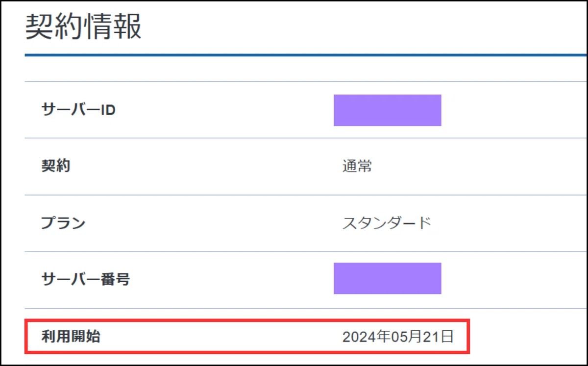Click the purple masked box beside サーバー番号
Viewport: 588px width, 366px height.
[x=388, y=278]
